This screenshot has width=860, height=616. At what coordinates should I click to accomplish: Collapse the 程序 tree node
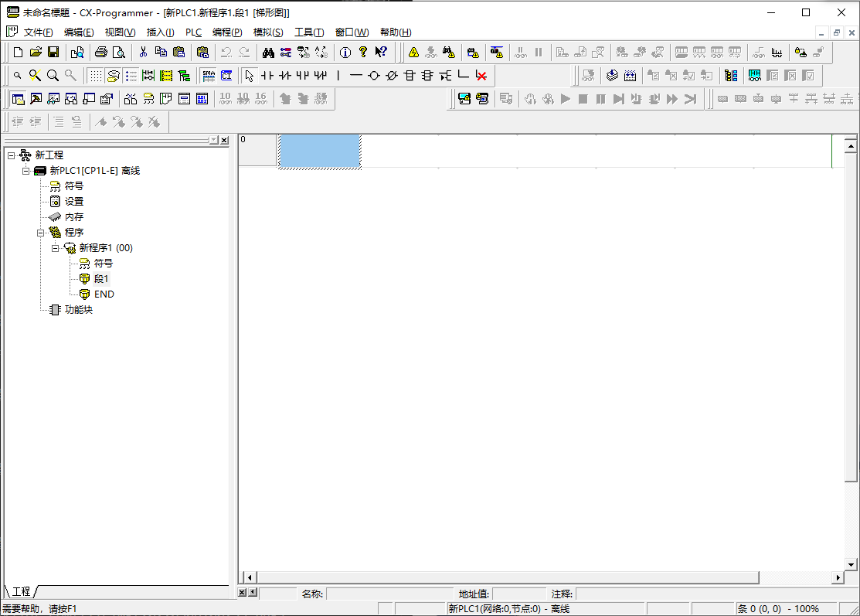click(41, 233)
